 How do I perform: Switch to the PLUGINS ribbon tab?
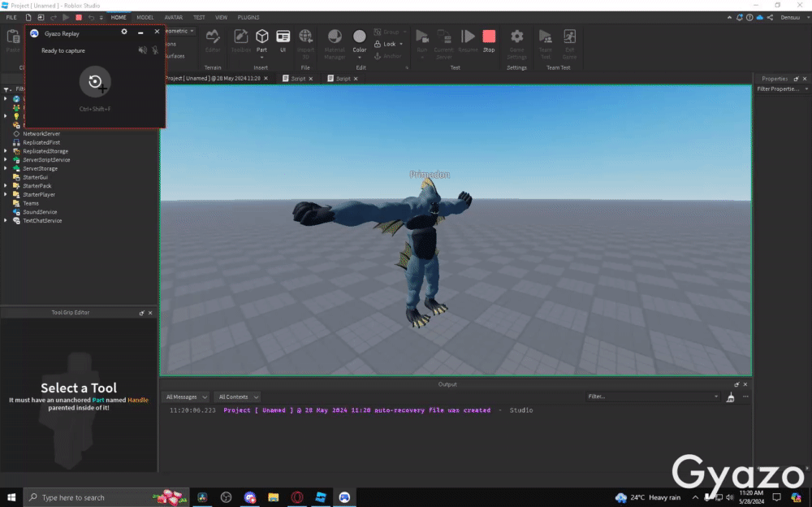coord(248,18)
